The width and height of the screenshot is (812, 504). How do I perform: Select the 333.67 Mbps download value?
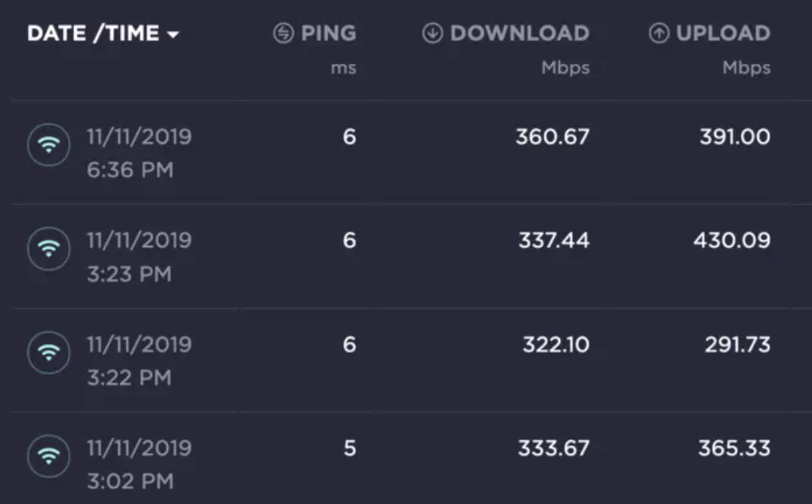tap(553, 448)
